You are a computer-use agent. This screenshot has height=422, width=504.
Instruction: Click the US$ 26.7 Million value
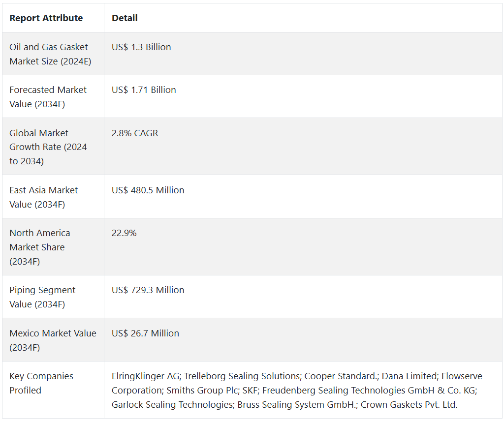coord(145,333)
